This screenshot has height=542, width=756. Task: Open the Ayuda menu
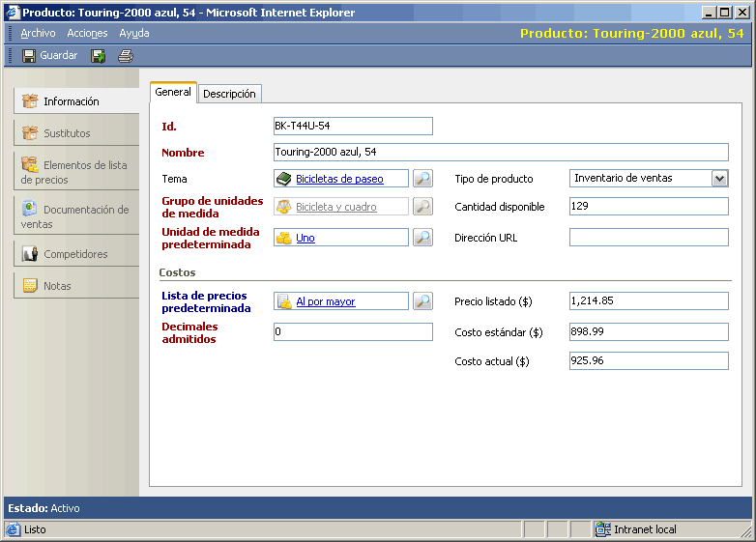click(x=134, y=33)
